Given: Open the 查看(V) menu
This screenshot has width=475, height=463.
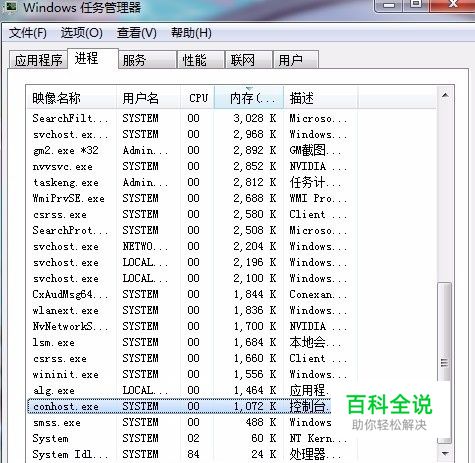Looking at the screenshot, I should (x=136, y=33).
